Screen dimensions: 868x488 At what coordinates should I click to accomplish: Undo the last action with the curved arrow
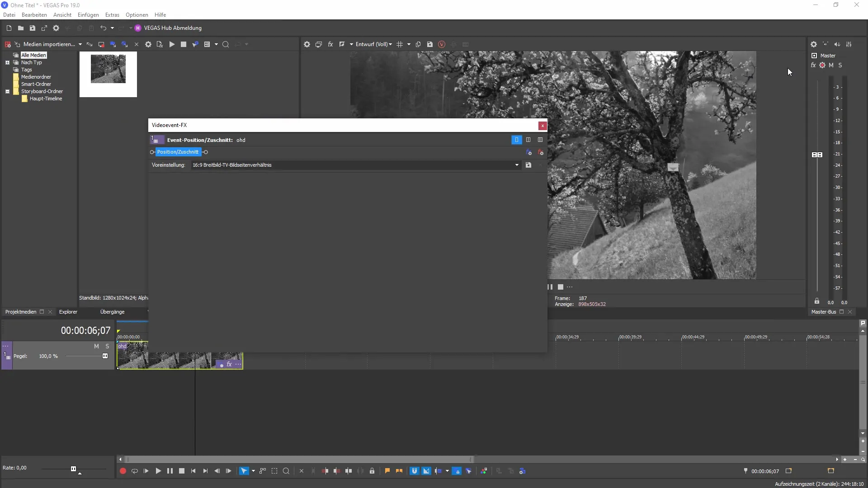[103, 28]
